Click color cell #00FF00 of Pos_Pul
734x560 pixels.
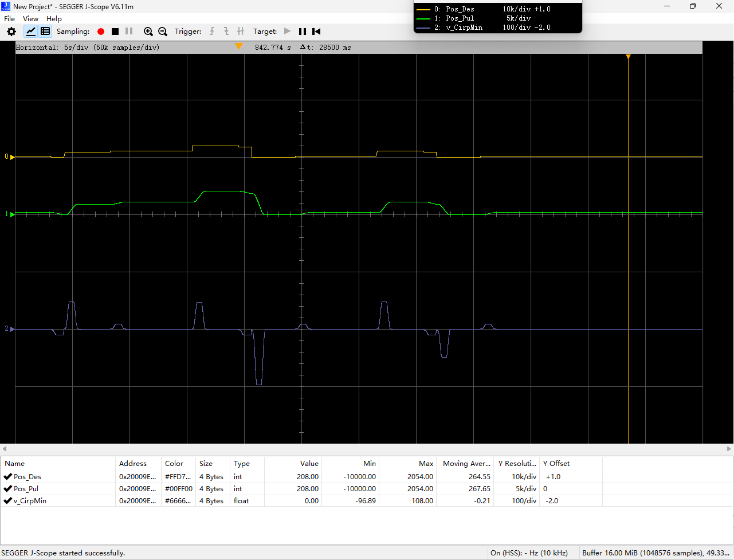tap(178, 488)
